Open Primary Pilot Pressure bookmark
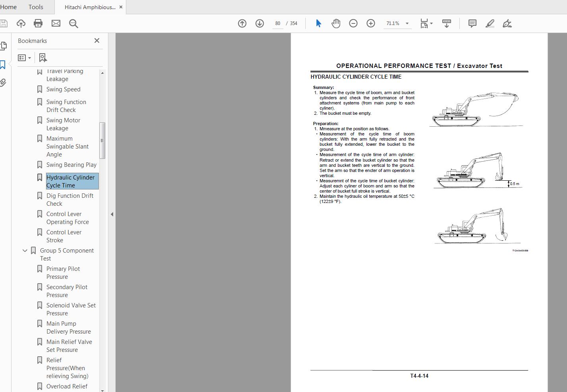 point(63,273)
